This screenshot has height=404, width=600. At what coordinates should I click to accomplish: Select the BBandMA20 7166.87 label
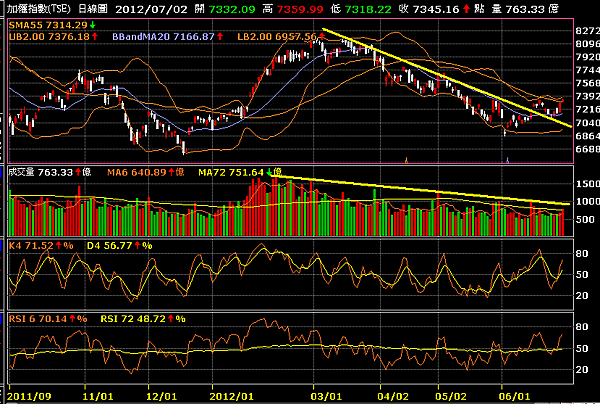click(163, 37)
